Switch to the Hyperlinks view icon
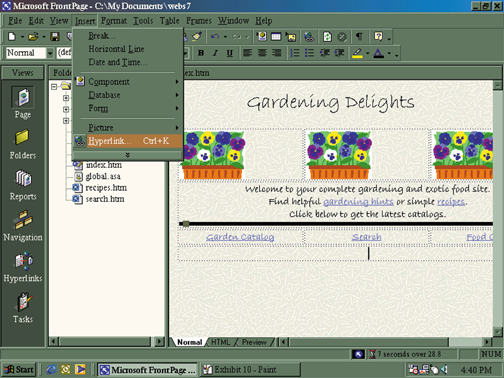Viewport: 504px width, 378px height. (x=23, y=261)
